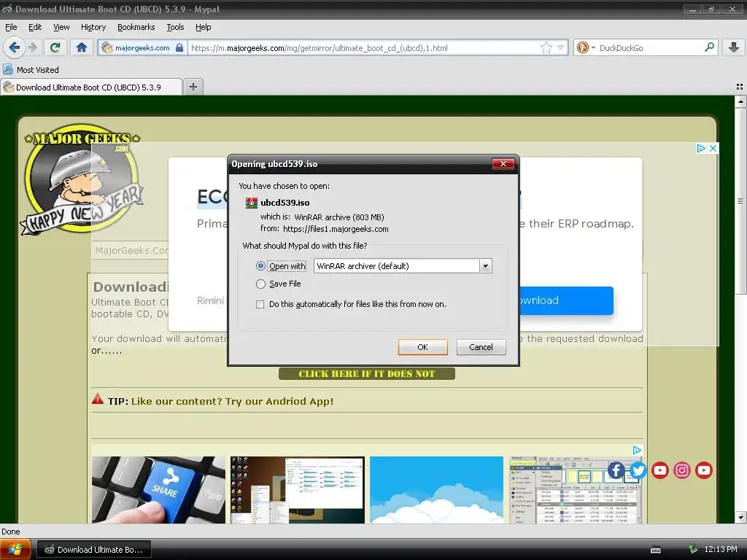The width and height of the screenshot is (747, 560).
Task: Click the lower AdChoices triangle icon
Action: [637, 450]
